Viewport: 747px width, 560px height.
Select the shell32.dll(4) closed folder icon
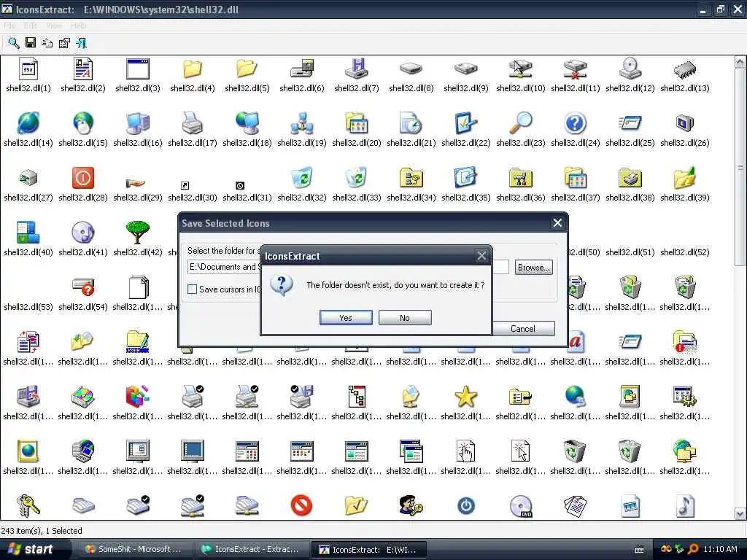pos(193,69)
